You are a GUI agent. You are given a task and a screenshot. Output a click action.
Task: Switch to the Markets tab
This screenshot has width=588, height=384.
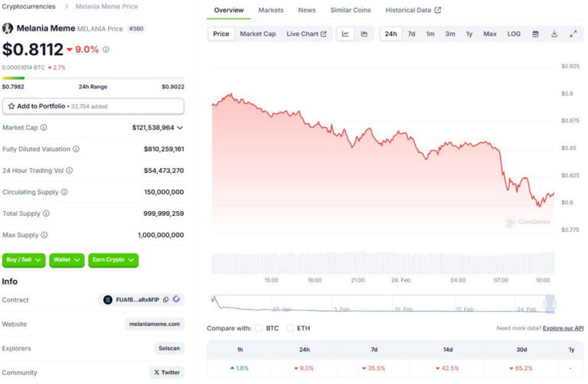[271, 10]
